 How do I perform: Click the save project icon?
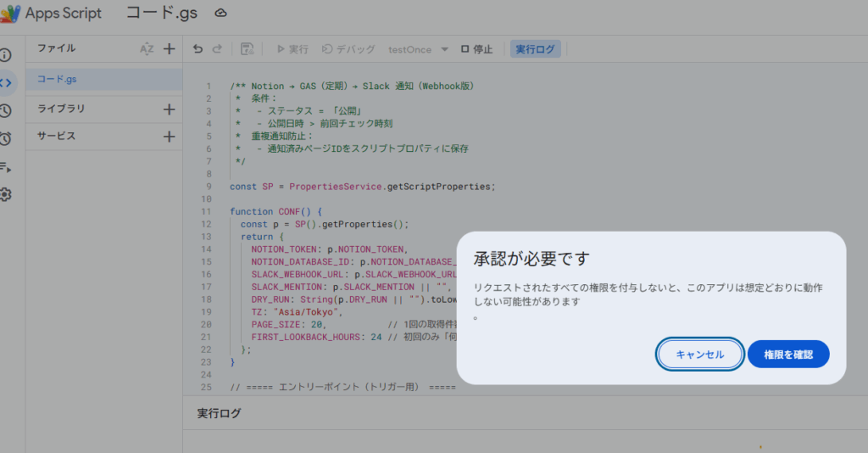(x=247, y=49)
